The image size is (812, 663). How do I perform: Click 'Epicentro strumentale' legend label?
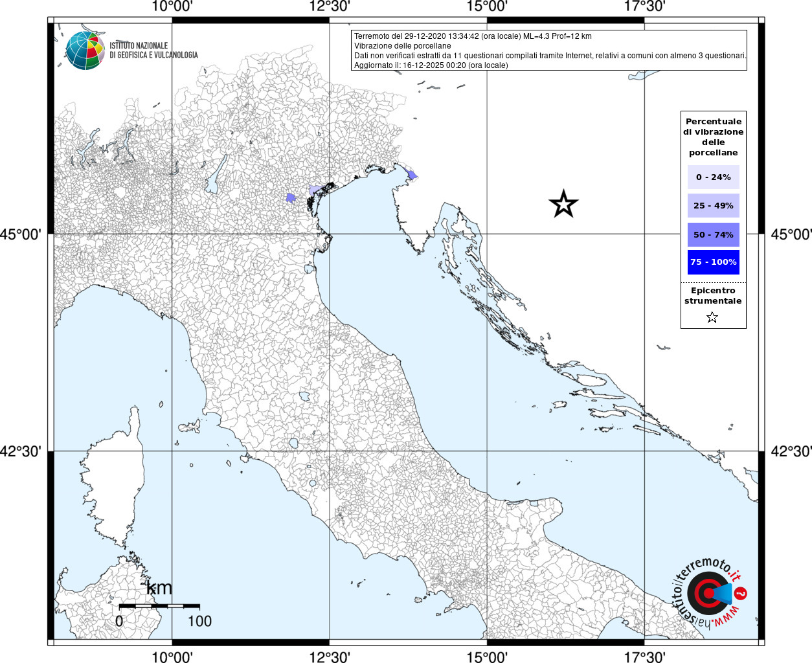tap(713, 296)
